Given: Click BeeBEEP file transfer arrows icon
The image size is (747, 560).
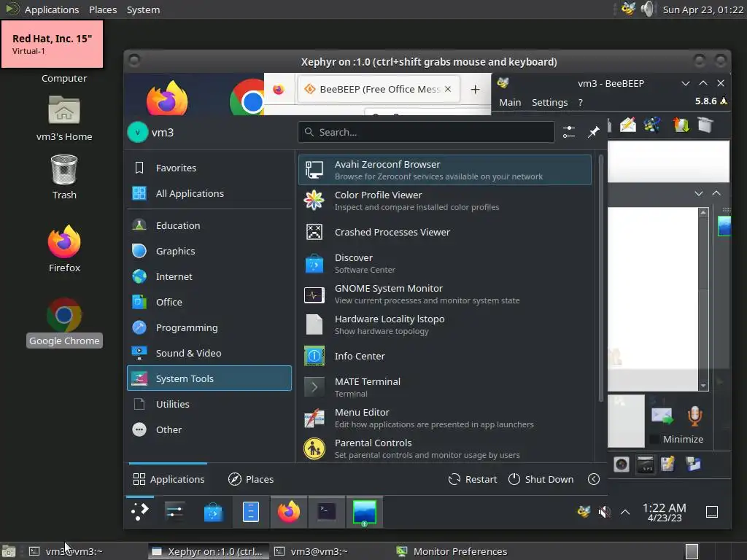Looking at the screenshot, I should click(x=681, y=125).
